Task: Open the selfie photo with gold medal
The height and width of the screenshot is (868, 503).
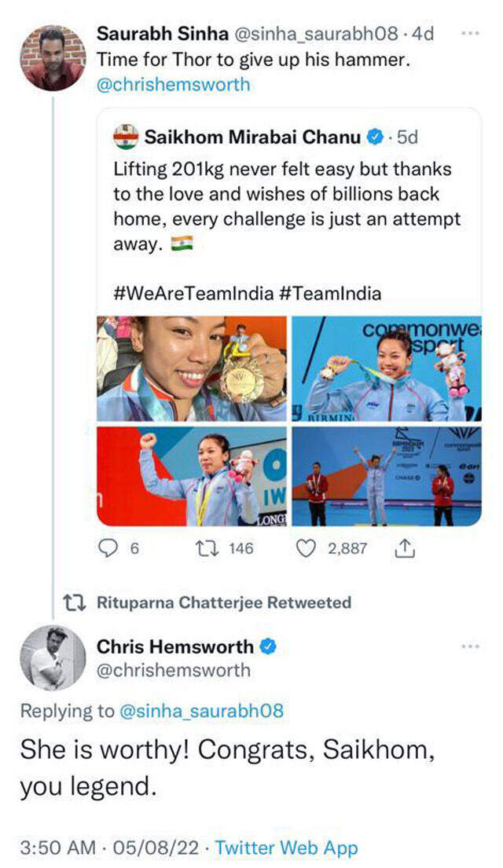Action: pos(192,368)
